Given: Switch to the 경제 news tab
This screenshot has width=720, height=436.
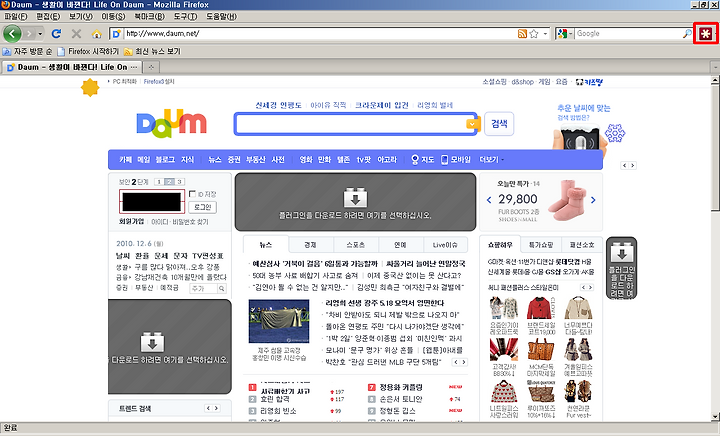Looking at the screenshot, I should (x=310, y=245).
